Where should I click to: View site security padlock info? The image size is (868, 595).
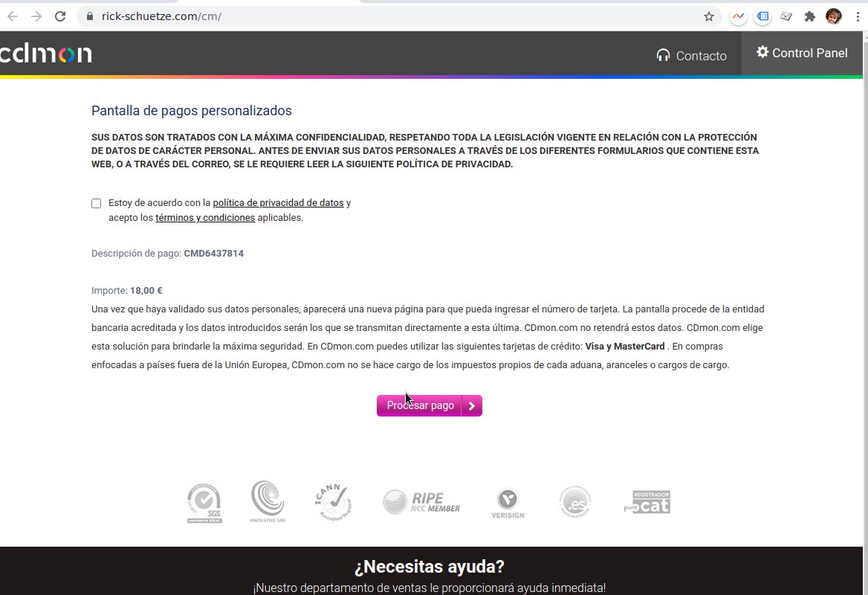90,16
